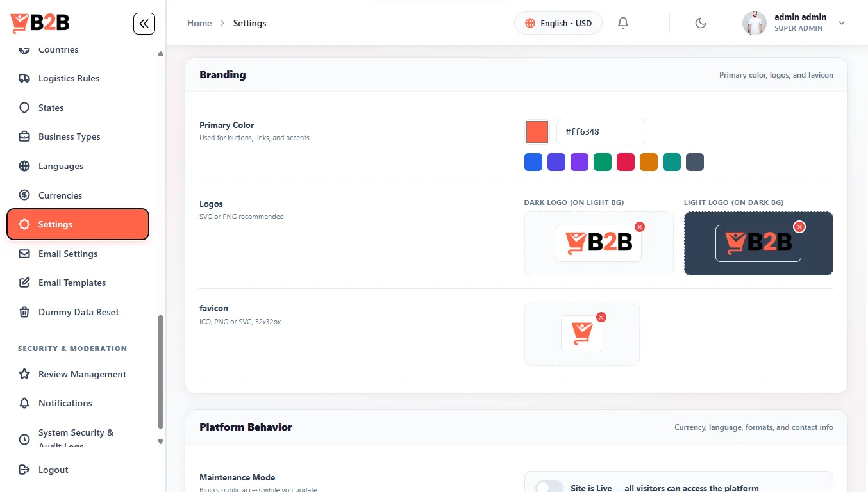868x492 pixels.
Task: Click States pin icon in sidebar
Action: (24, 108)
